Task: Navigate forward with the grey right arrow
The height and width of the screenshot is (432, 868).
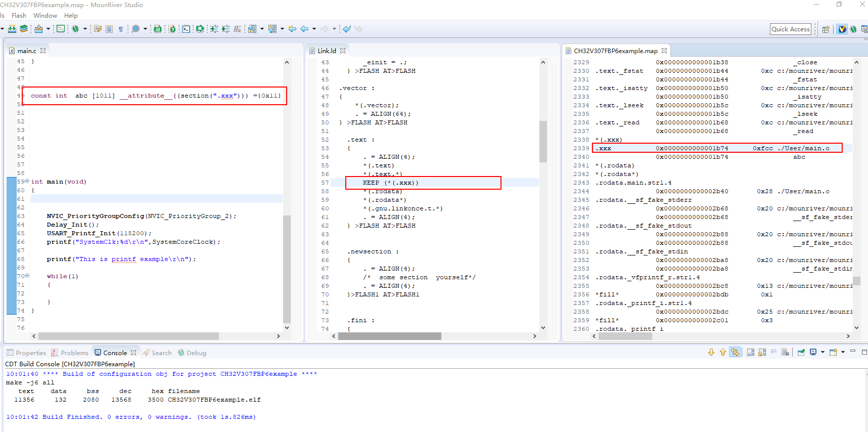Action: (325, 29)
